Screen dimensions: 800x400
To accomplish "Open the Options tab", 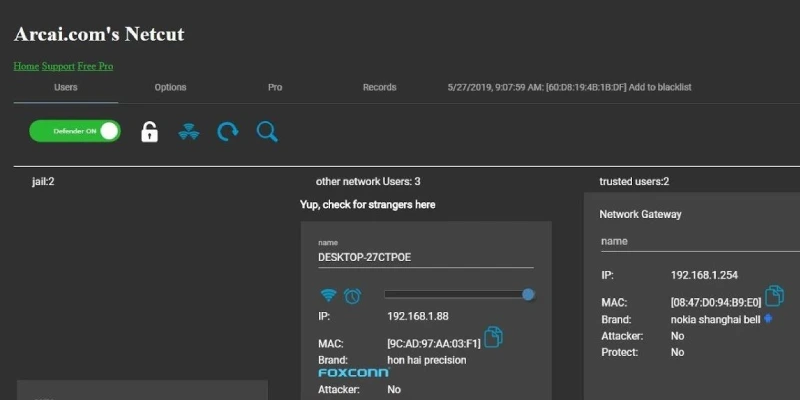I will [170, 88].
